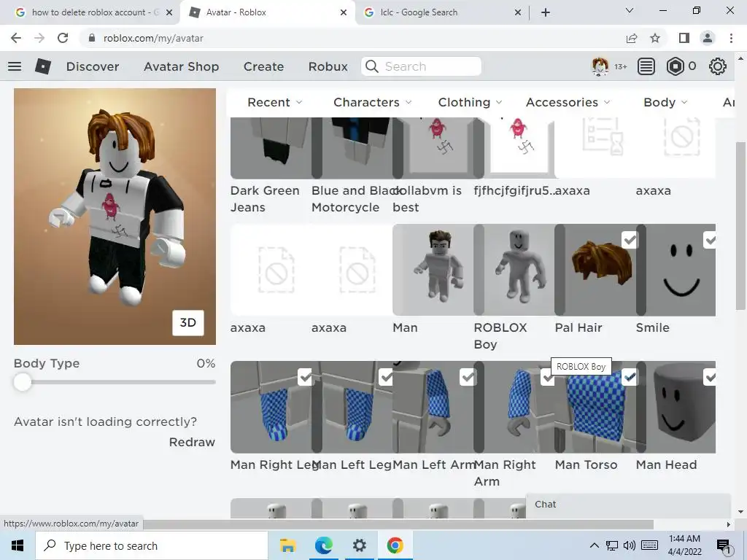Toggle the Chrome side panel icon
747x560 pixels.
pyautogui.click(x=684, y=38)
